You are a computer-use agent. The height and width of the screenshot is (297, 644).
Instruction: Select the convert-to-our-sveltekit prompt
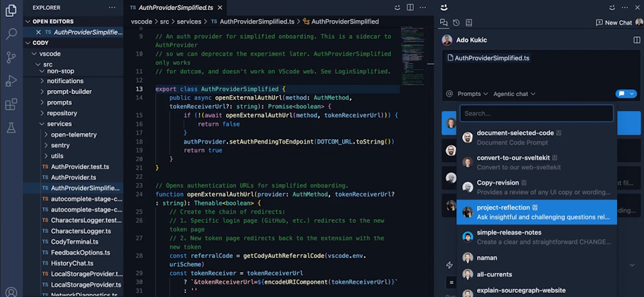pos(537,163)
